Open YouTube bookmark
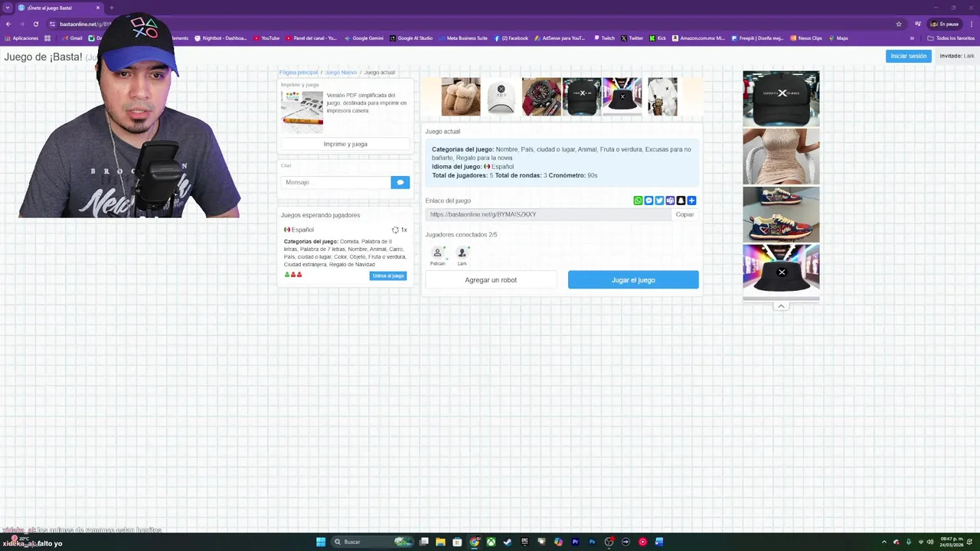 266,38
